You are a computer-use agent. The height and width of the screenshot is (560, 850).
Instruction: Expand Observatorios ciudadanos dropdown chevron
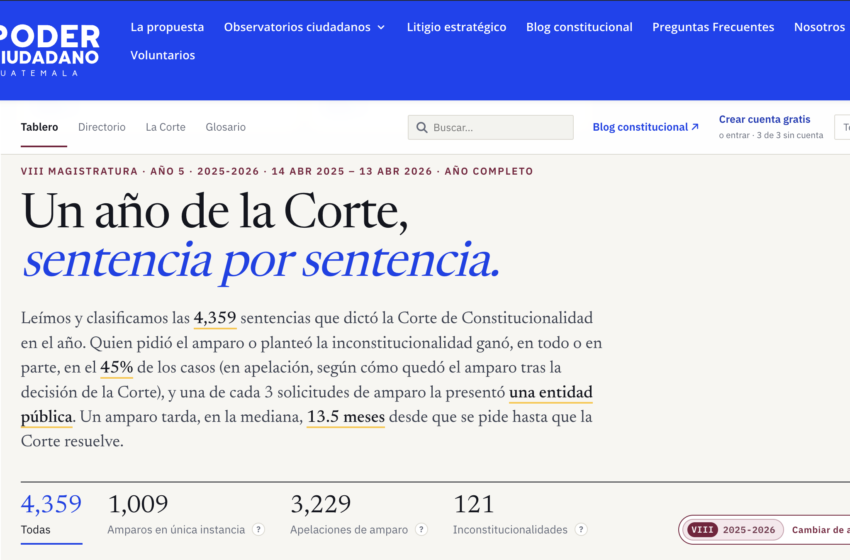tap(381, 27)
